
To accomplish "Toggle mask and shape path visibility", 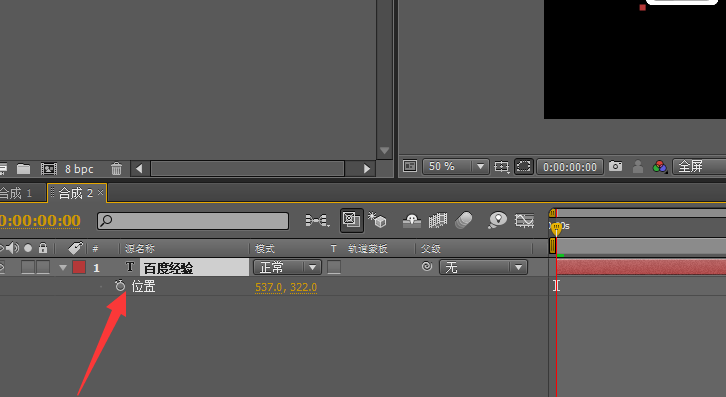I will coord(524,166).
